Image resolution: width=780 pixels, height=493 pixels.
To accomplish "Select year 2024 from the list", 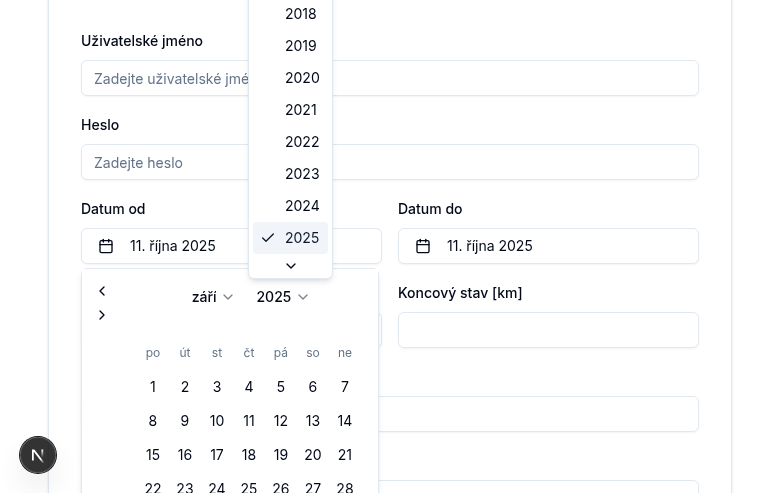I will [302, 206].
